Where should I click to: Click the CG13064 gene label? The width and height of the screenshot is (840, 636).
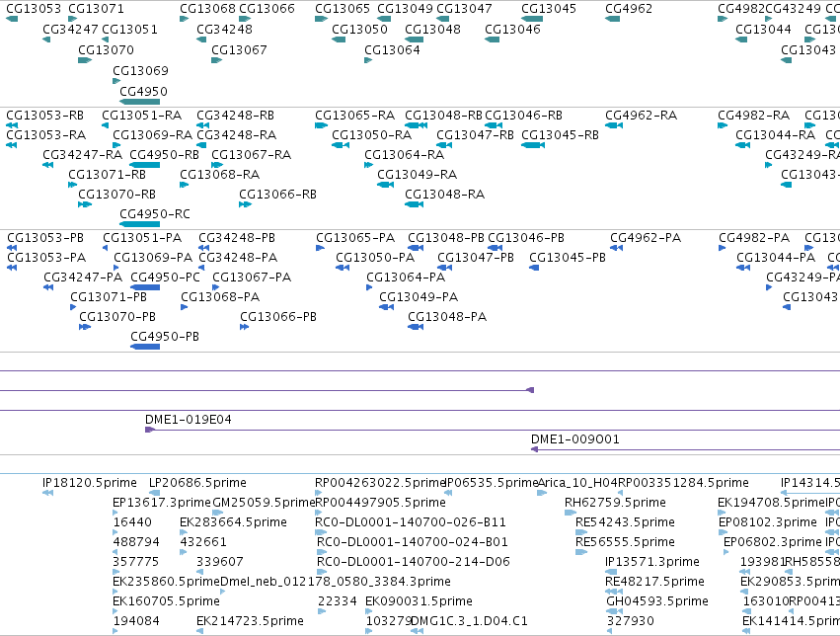[392, 49]
